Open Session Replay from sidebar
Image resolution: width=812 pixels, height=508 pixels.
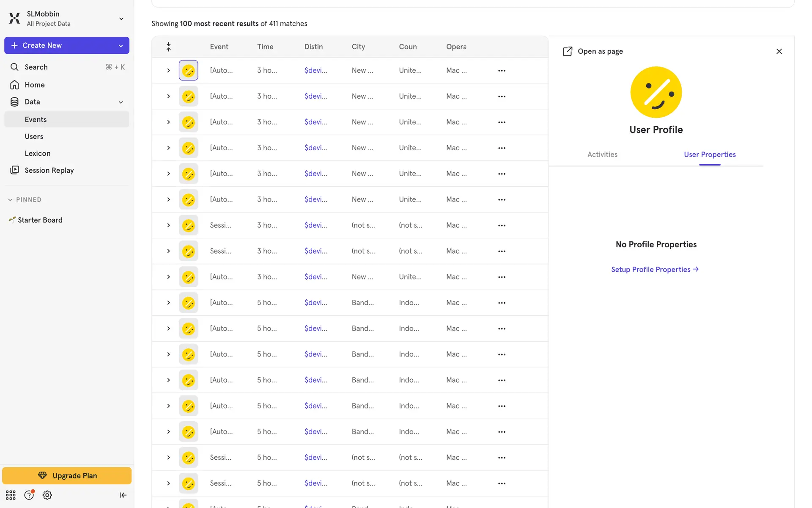point(49,170)
